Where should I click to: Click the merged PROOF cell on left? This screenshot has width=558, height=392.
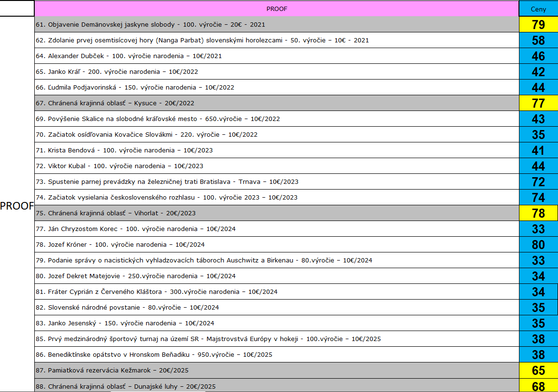[17, 206]
